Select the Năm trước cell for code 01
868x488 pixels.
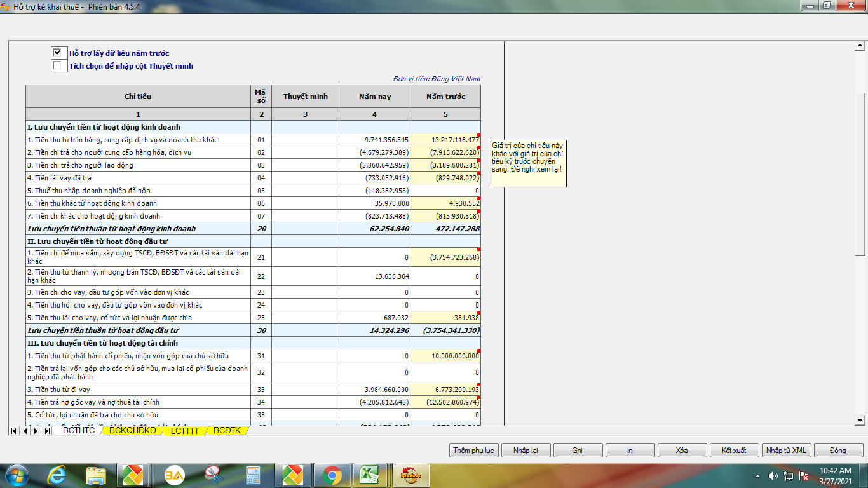(x=445, y=140)
